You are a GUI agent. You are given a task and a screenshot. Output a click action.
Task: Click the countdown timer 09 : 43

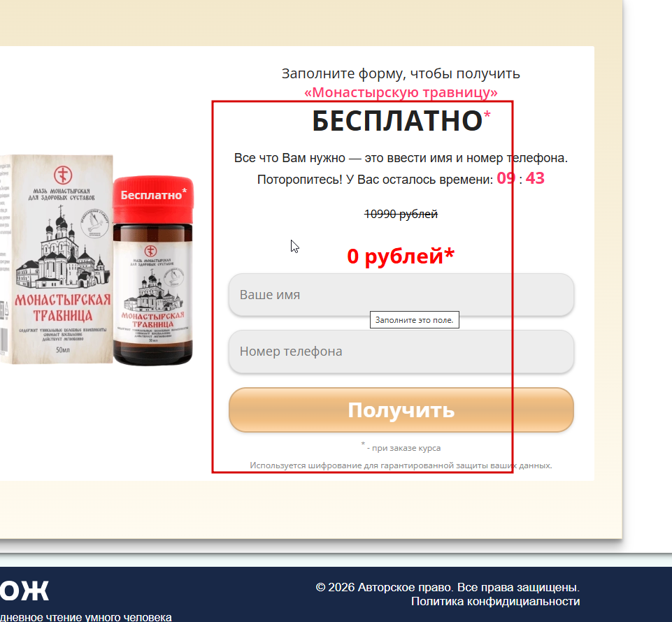(x=521, y=178)
